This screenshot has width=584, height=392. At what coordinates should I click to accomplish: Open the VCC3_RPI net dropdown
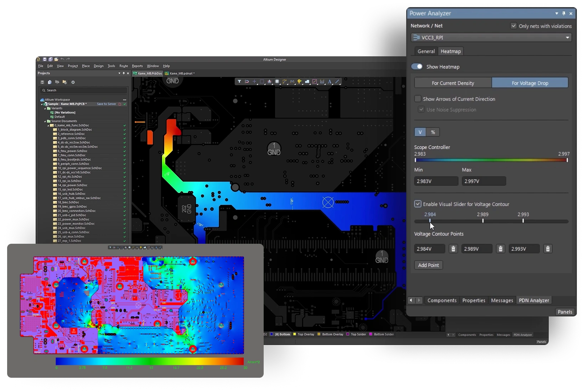tap(567, 37)
